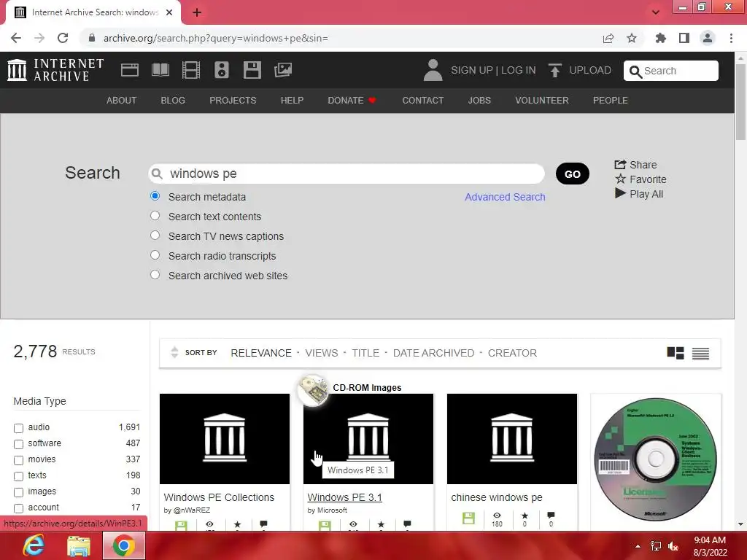Open the Internet Archive home logo
The height and width of the screenshot is (560, 747).
pos(55,70)
